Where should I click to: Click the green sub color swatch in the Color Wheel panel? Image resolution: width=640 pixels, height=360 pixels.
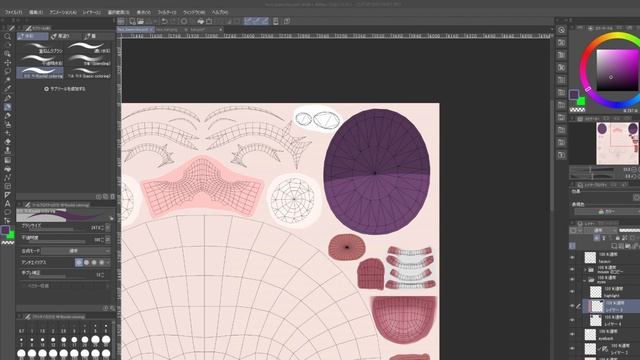(x=581, y=101)
